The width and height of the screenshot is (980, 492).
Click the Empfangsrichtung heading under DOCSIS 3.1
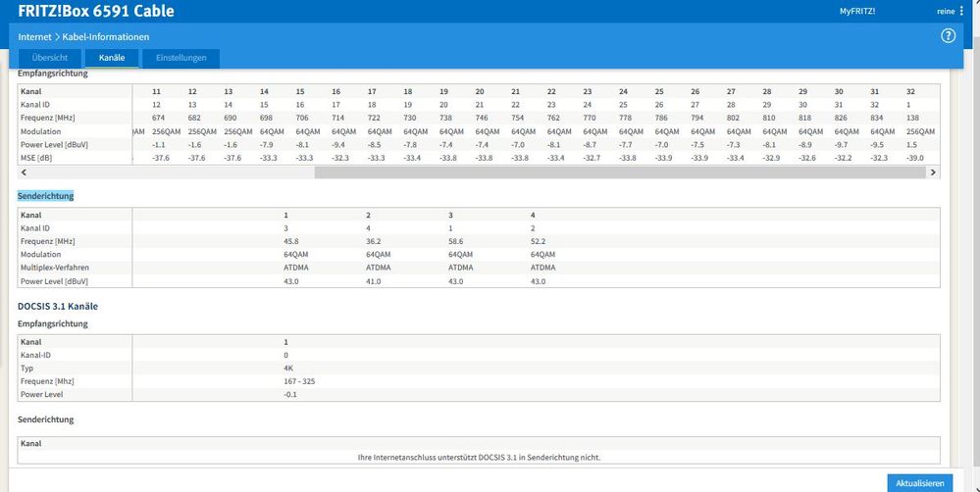(53, 324)
